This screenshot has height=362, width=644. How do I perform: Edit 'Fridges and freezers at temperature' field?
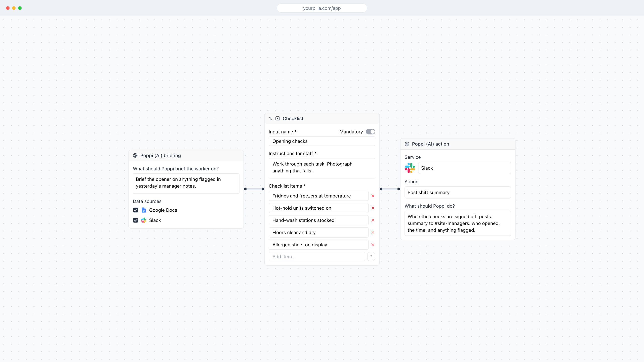(x=318, y=196)
